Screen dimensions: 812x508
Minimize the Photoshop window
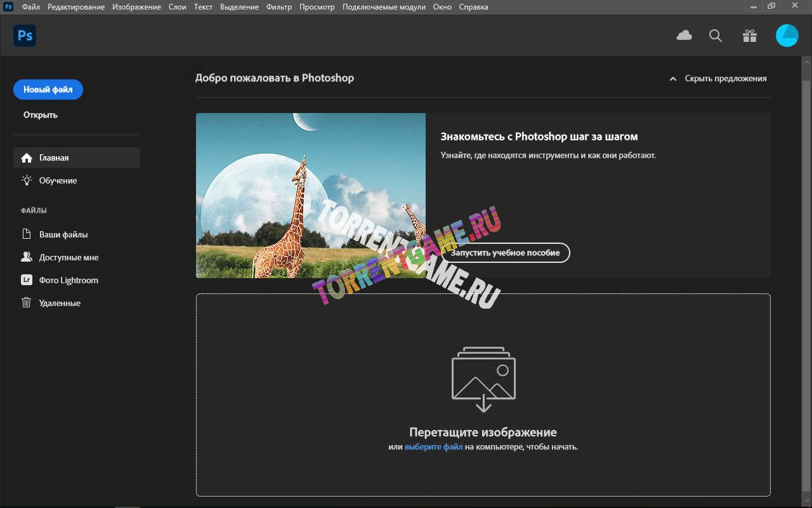(754, 6)
